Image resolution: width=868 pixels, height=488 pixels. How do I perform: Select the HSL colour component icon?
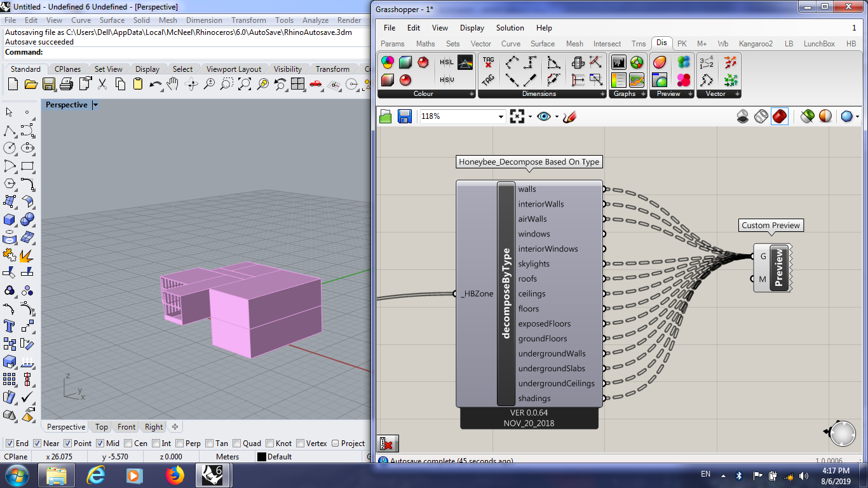click(447, 62)
